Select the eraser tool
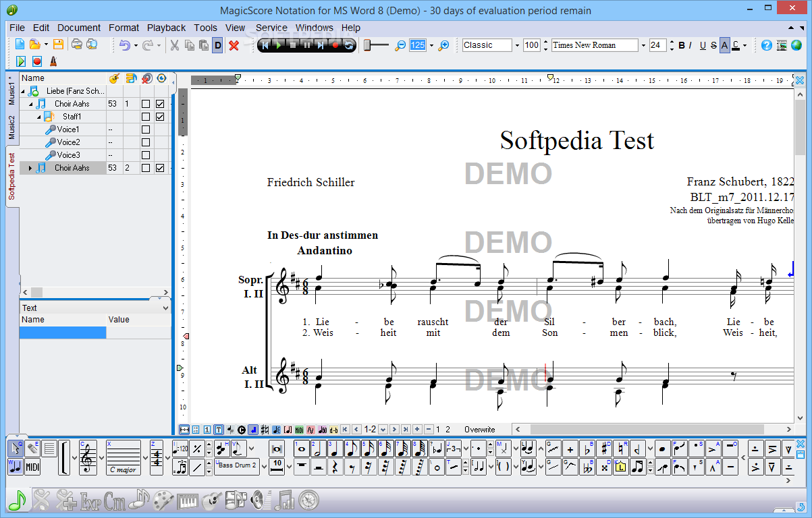The height and width of the screenshot is (518, 812). [32, 449]
